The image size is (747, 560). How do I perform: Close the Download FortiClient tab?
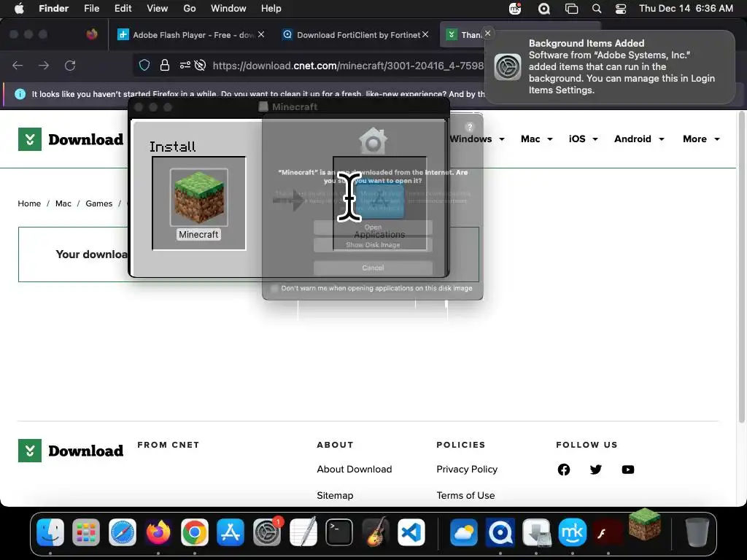click(x=425, y=34)
